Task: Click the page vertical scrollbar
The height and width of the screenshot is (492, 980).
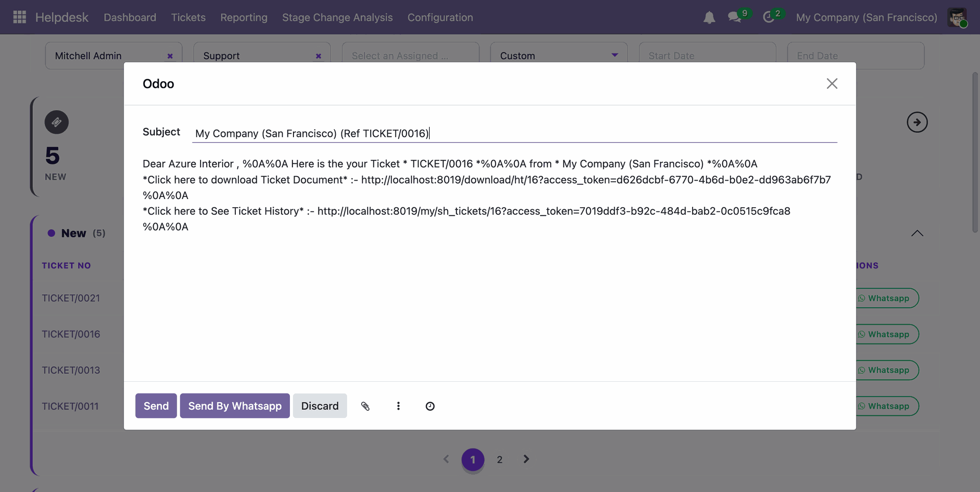Action: [x=975, y=153]
